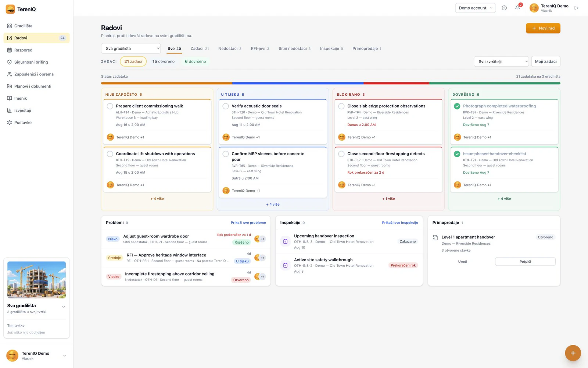Image resolution: width=588 pixels, height=368 pixels.
Task: Open Radovi in sidebar
Action: [36, 38]
